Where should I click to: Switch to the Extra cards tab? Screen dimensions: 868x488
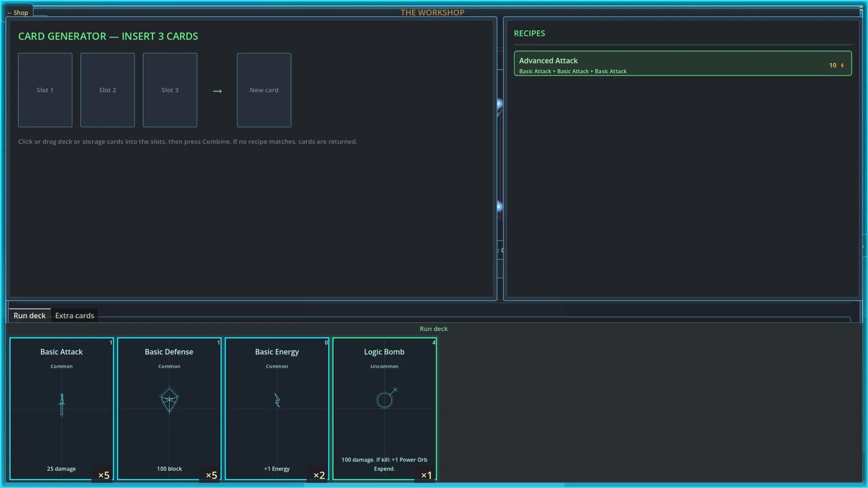[75, 315]
